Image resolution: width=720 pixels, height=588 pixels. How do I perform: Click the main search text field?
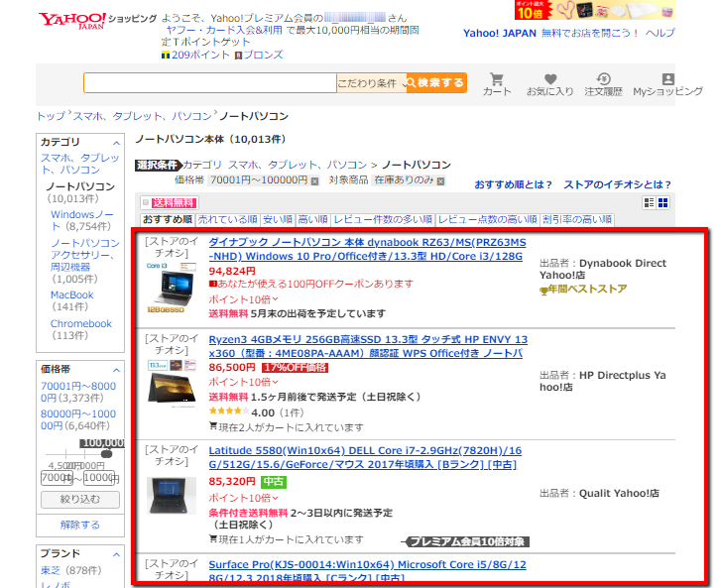[x=209, y=82]
